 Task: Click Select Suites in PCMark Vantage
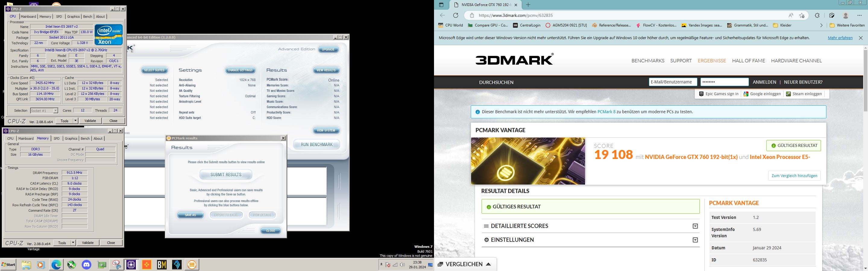(x=154, y=70)
